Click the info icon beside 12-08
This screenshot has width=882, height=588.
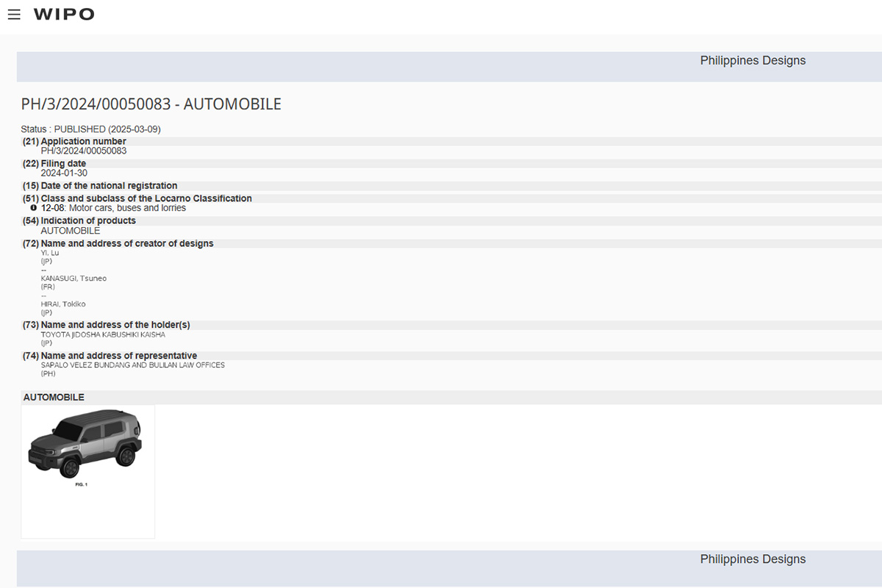point(34,208)
